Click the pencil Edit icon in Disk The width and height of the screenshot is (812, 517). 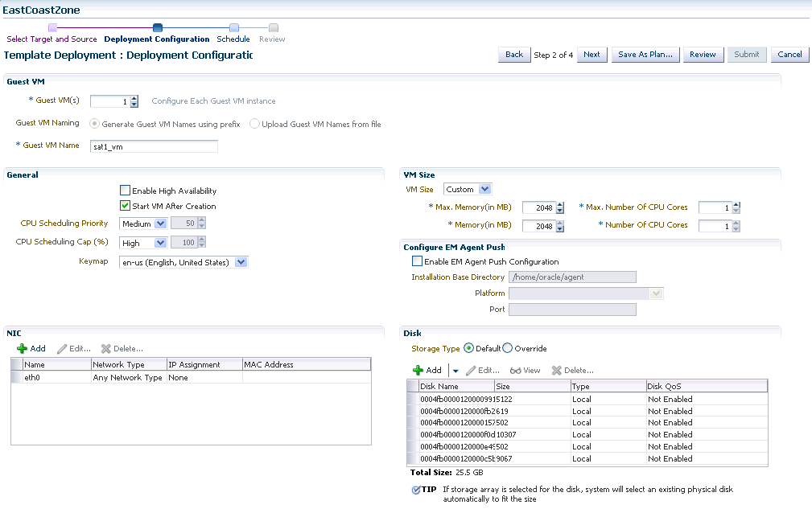tap(471, 371)
